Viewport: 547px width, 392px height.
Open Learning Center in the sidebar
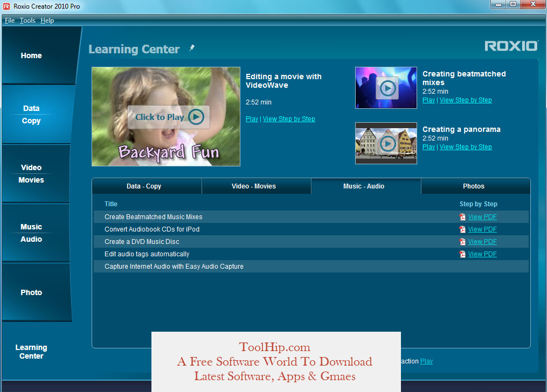click(31, 352)
